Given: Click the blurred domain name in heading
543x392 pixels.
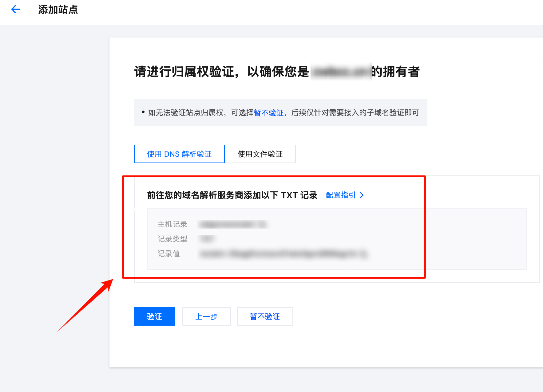Looking at the screenshot, I should tap(341, 72).
